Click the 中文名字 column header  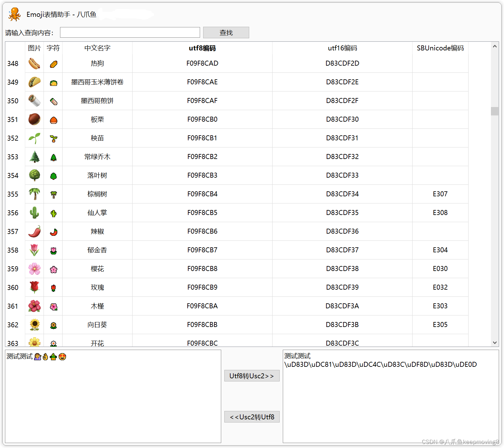97,48
